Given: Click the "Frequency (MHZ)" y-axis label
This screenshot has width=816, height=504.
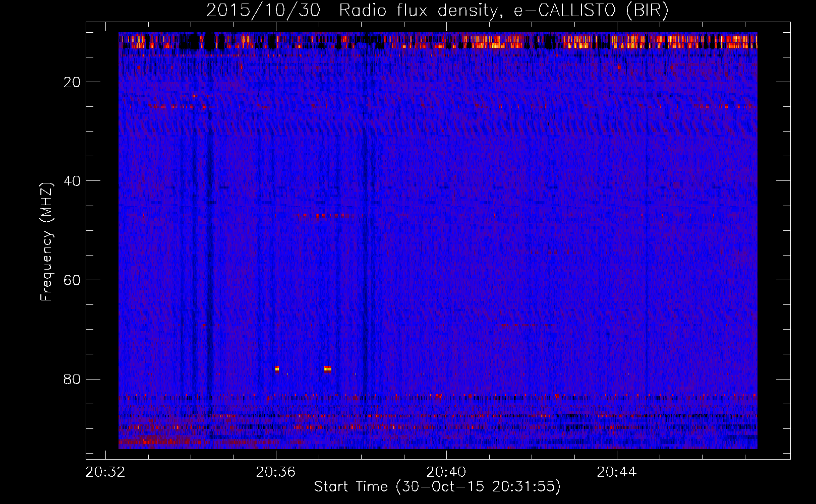Looking at the screenshot, I should 46,242.
